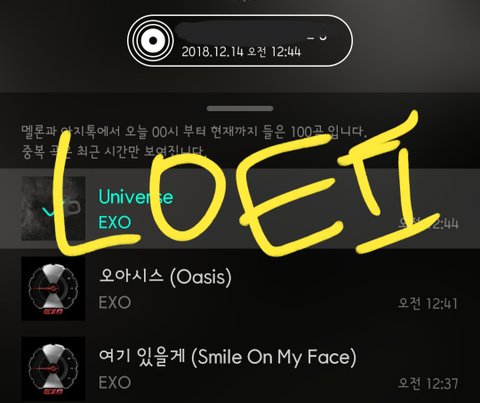
Task: Tap the notice text mentioning 100곡
Action: [x=194, y=132]
